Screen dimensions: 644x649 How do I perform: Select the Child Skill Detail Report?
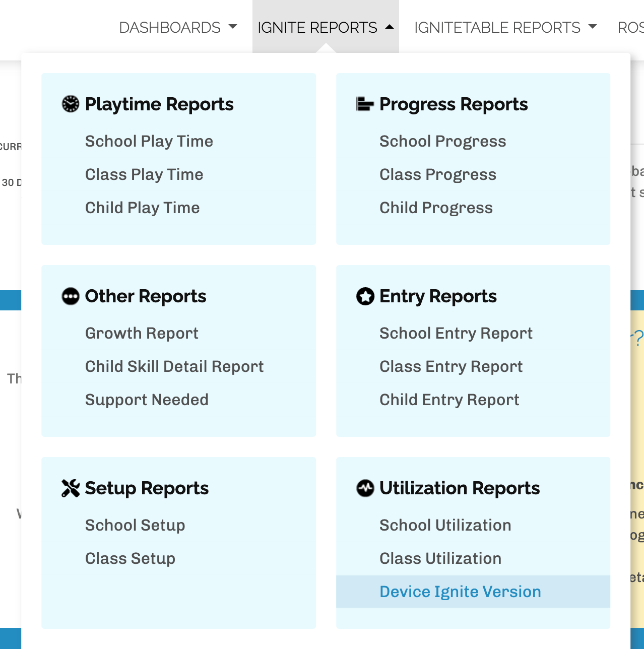[x=174, y=366]
